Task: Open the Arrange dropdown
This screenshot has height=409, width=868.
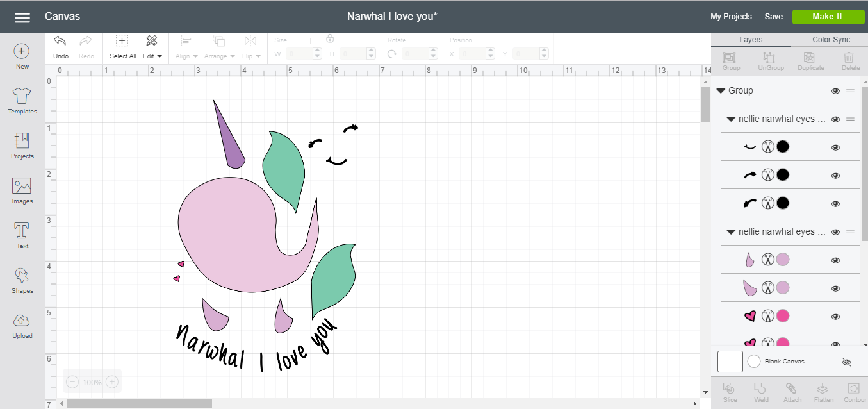Action: [x=218, y=56]
